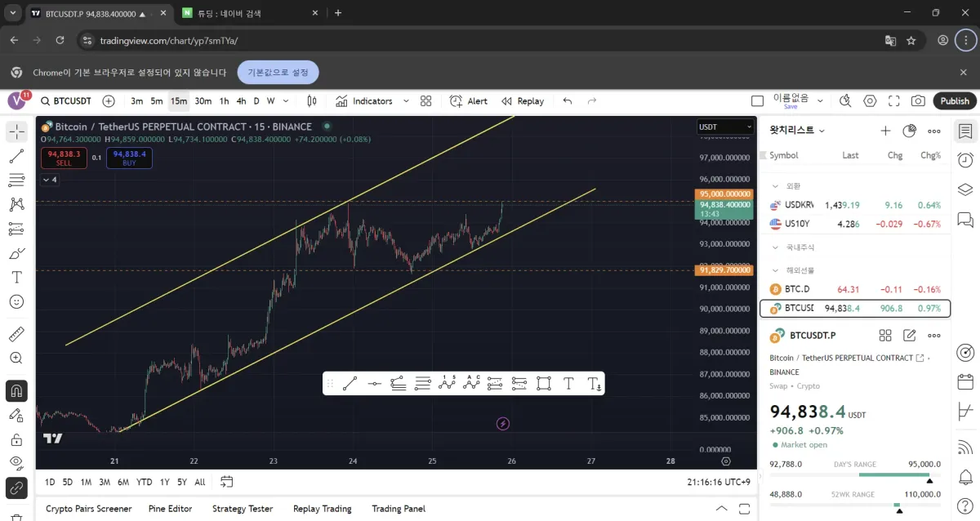
Task: Redo the chart action
Action: tap(592, 101)
